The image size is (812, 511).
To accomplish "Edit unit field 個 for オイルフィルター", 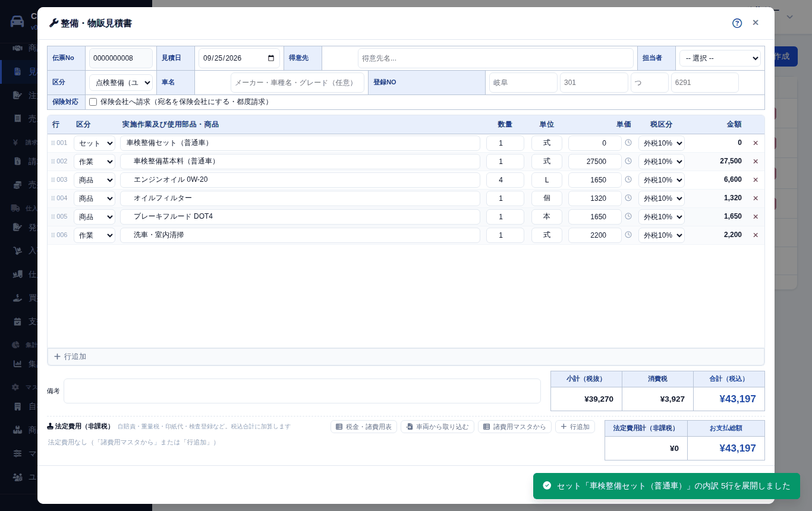I will click(x=547, y=198).
